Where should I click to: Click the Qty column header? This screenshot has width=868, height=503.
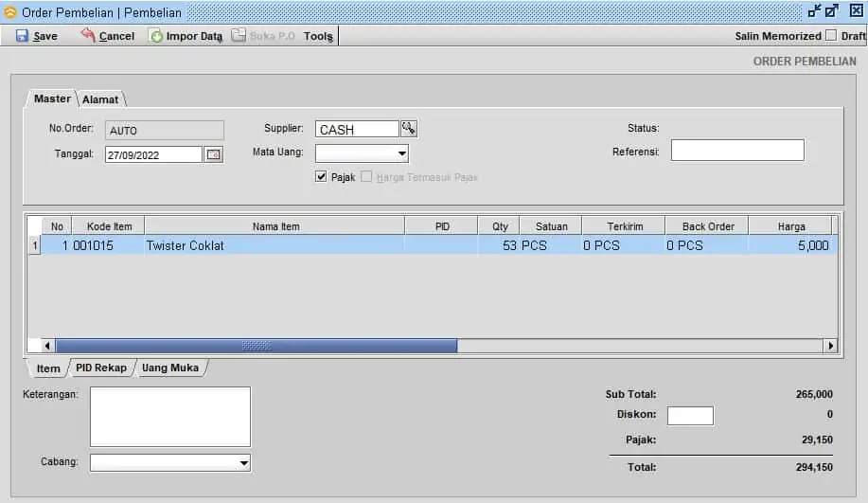pyautogui.click(x=500, y=226)
